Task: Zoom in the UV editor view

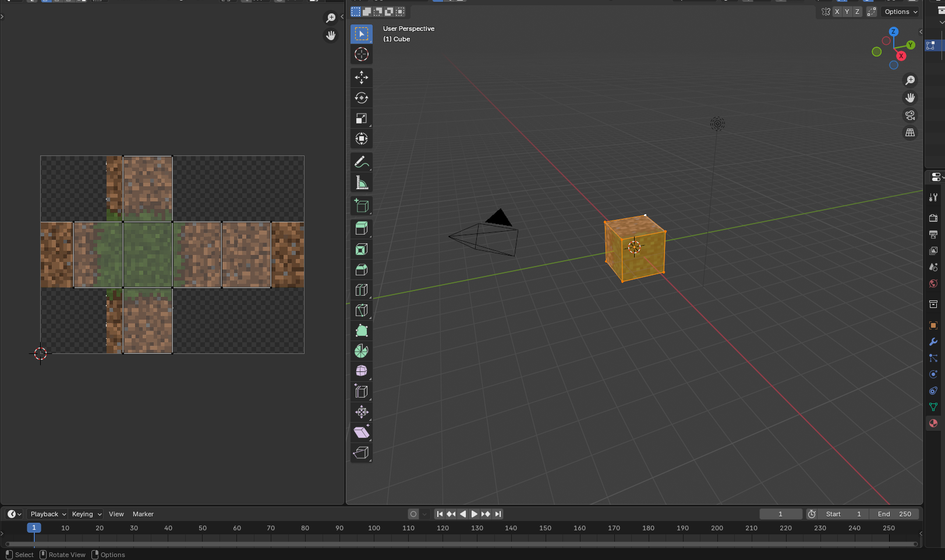Action: [331, 18]
